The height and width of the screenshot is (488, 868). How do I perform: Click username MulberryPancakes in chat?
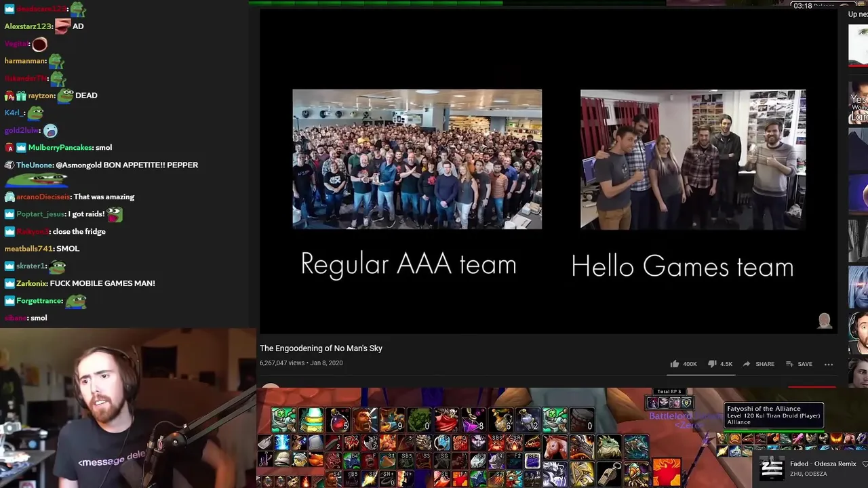pos(60,148)
